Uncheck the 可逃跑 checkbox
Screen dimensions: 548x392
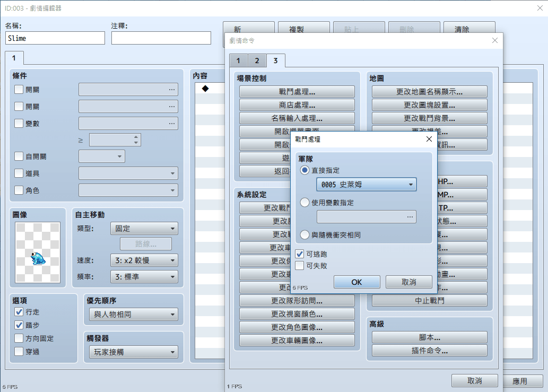tap(300, 254)
